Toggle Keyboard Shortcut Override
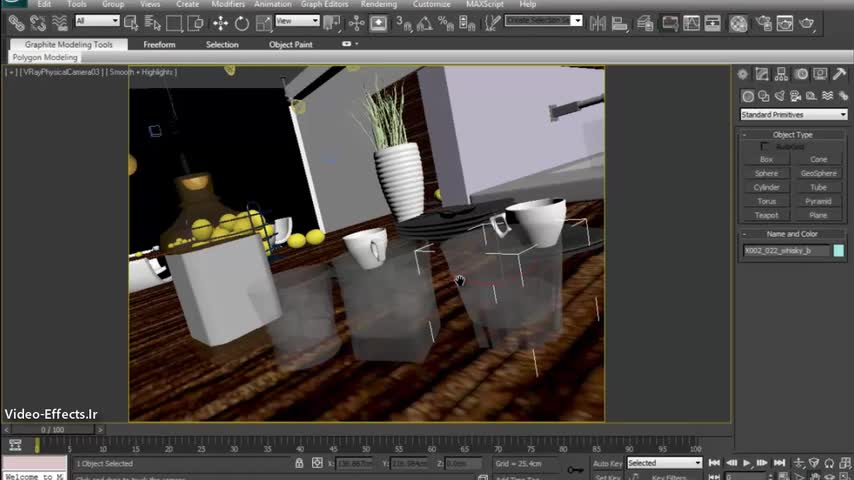 click(378, 23)
